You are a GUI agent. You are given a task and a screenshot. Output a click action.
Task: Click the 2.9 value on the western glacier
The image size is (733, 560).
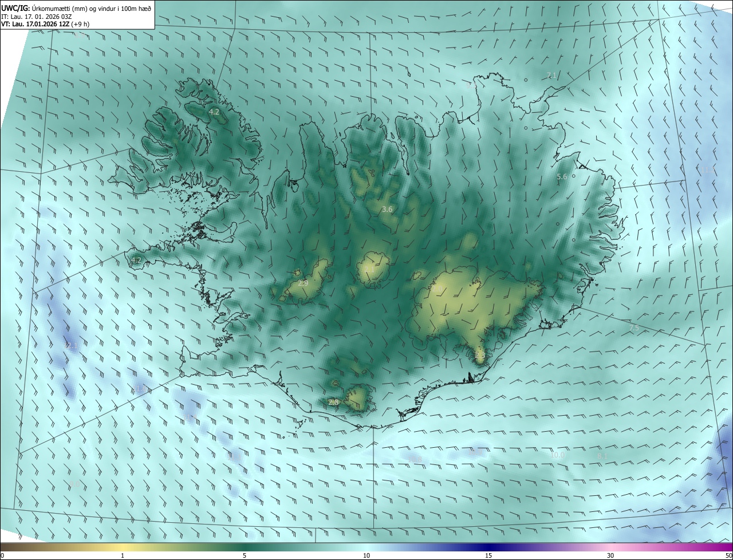(x=304, y=283)
